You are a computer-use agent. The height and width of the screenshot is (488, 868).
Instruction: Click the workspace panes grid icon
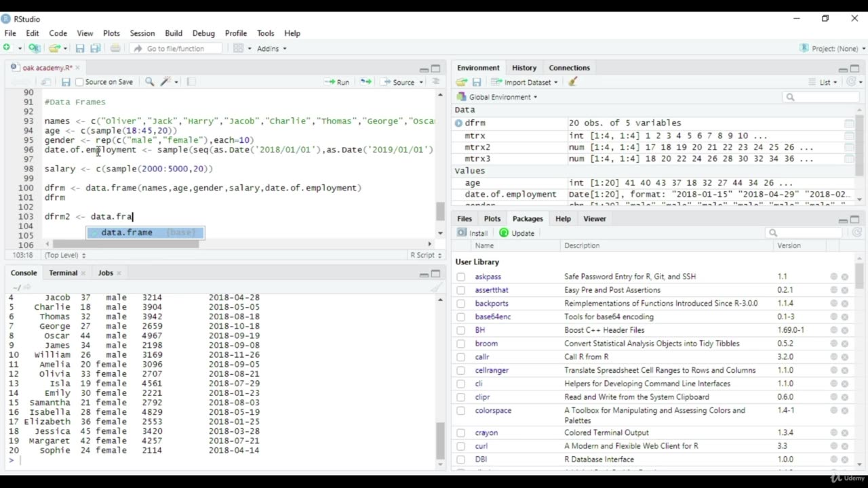pos(238,48)
